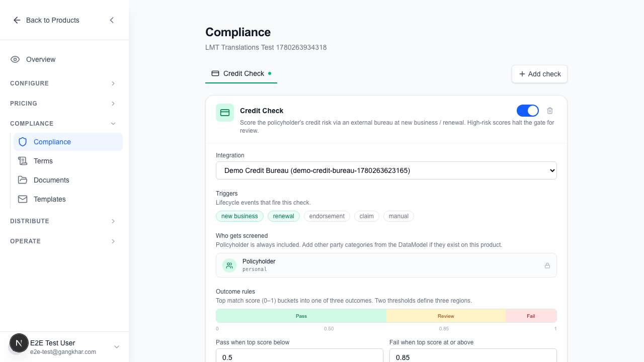The image size is (644, 362).
Task: Edit the Fail when top score at or above field
Action: pyautogui.click(x=473, y=357)
